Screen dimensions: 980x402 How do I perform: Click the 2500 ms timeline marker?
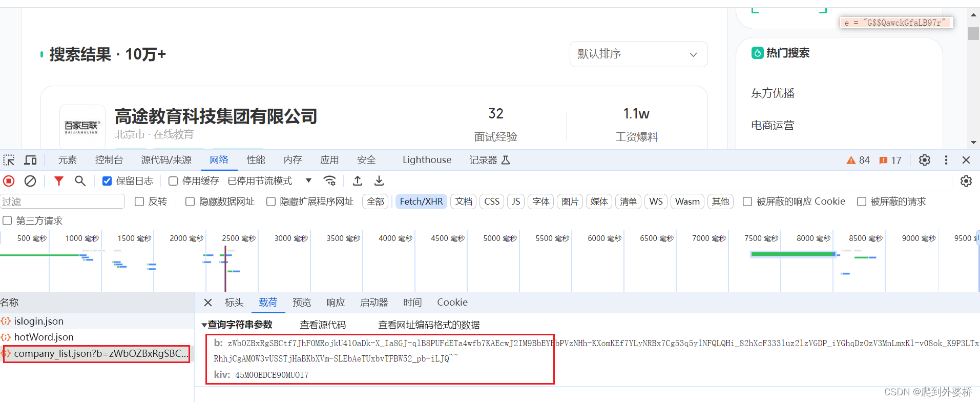click(x=238, y=238)
